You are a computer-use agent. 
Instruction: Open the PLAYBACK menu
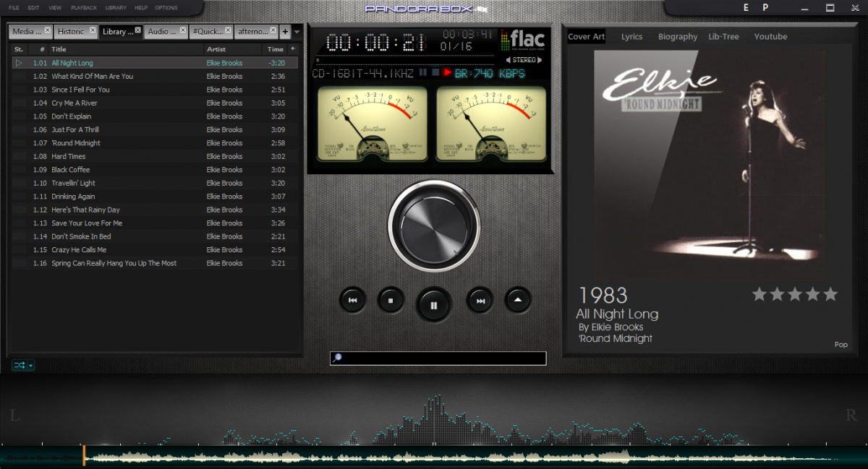point(84,8)
